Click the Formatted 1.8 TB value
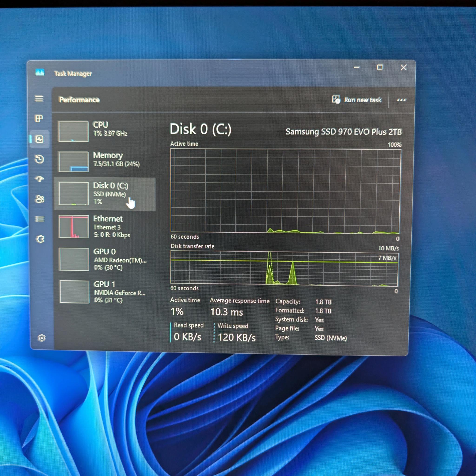Viewport: 476px width, 476px height. pos(323,311)
